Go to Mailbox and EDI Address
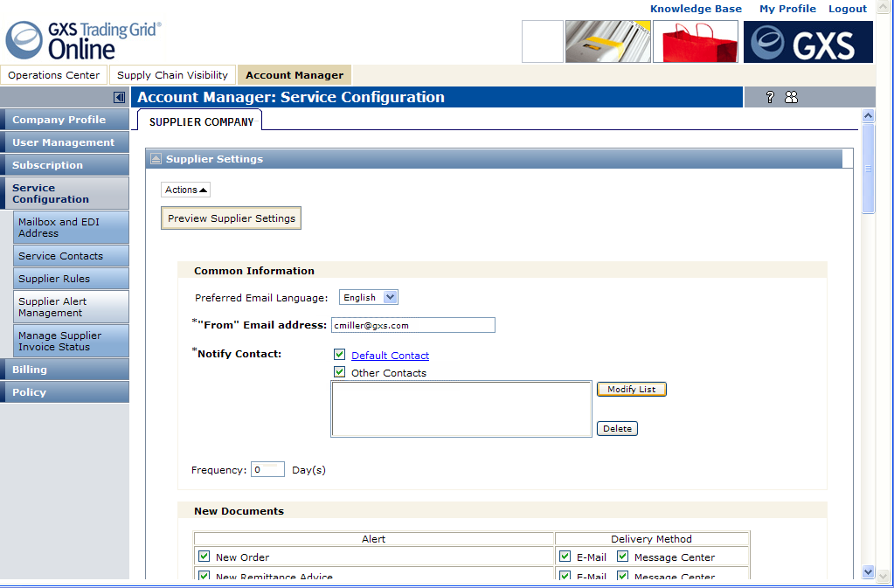The image size is (894, 588). tap(72, 227)
